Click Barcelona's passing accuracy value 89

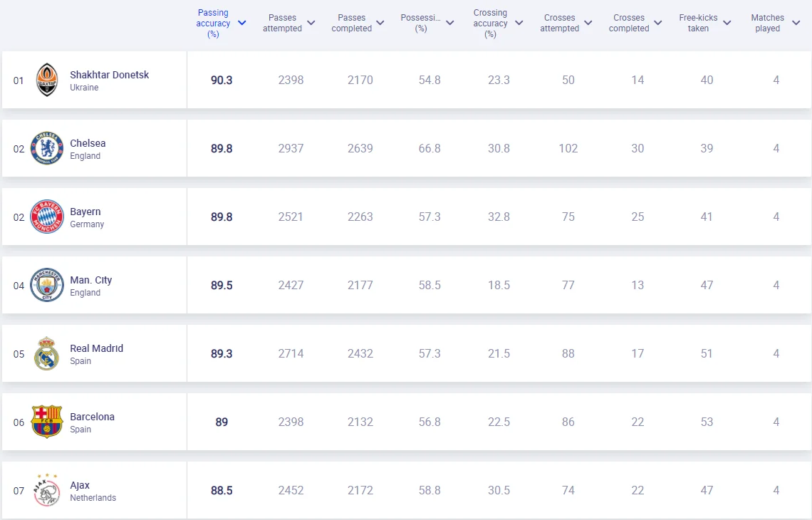[222, 422]
